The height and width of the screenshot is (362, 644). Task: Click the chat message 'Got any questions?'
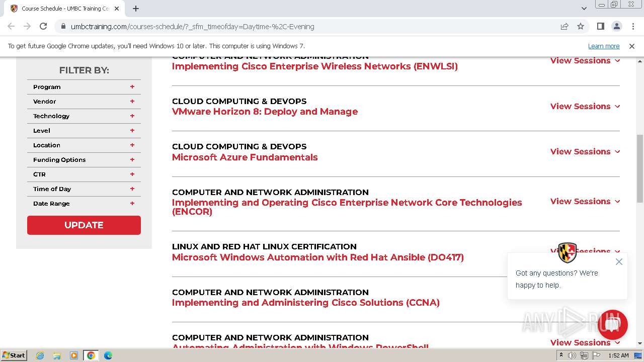pos(557,279)
